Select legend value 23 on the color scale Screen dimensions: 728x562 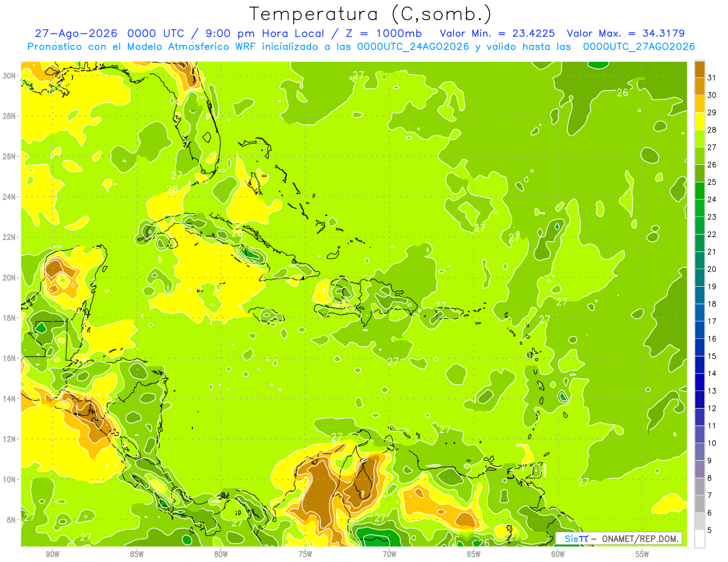(x=712, y=216)
